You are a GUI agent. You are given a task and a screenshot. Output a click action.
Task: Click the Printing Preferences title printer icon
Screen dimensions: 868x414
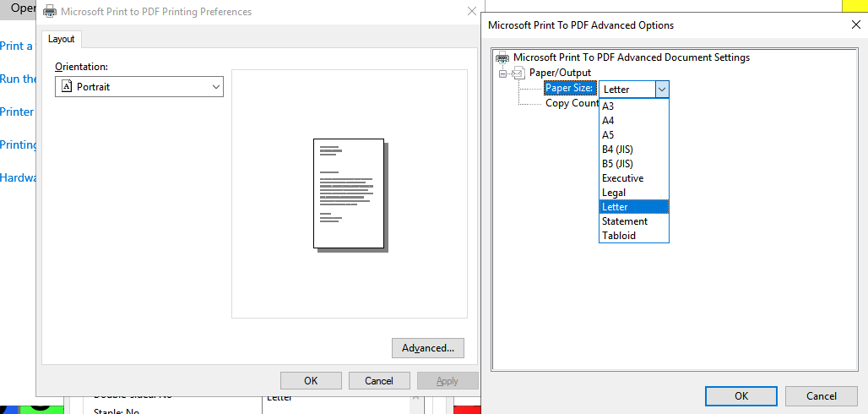pos(50,11)
